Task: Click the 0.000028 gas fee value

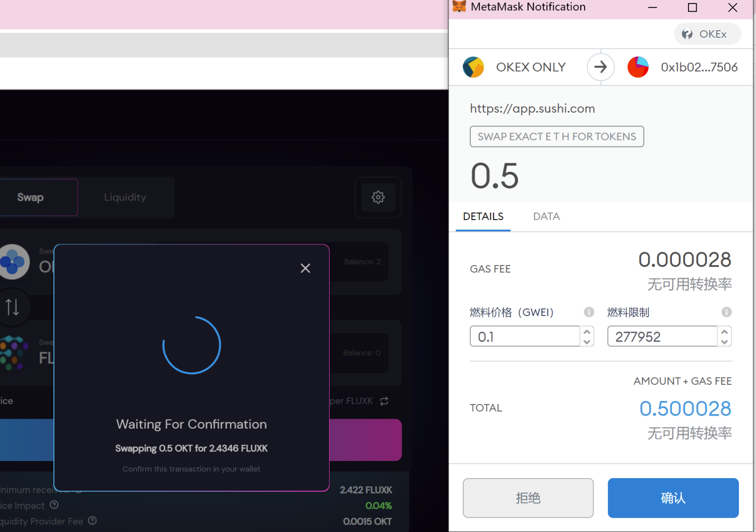Action: click(x=685, y=259)
